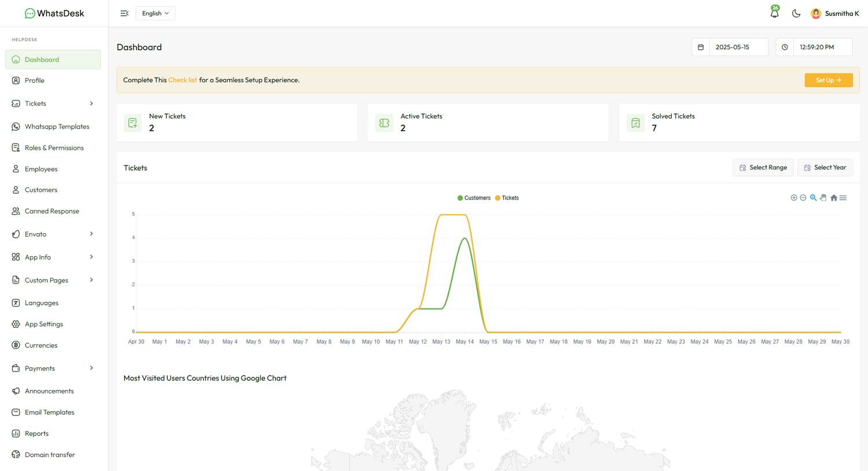This screenshot has height=471, width=868.
Task: Open the chart download menu icon
Action: click(843, 198)
